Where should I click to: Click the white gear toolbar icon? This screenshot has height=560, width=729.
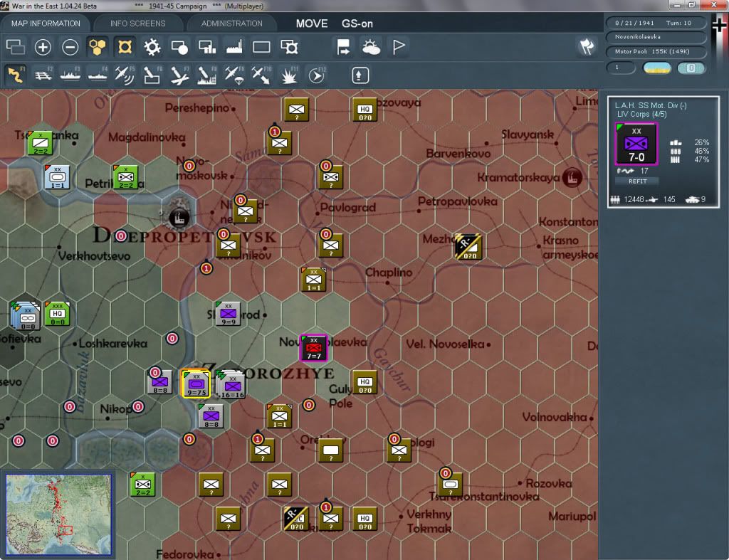pos(152,47)
